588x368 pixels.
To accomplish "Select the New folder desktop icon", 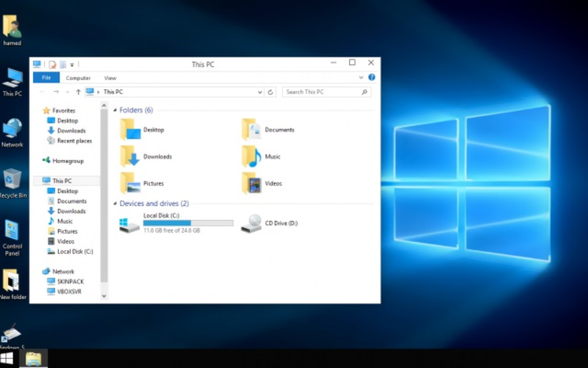I will coord(12,284).
